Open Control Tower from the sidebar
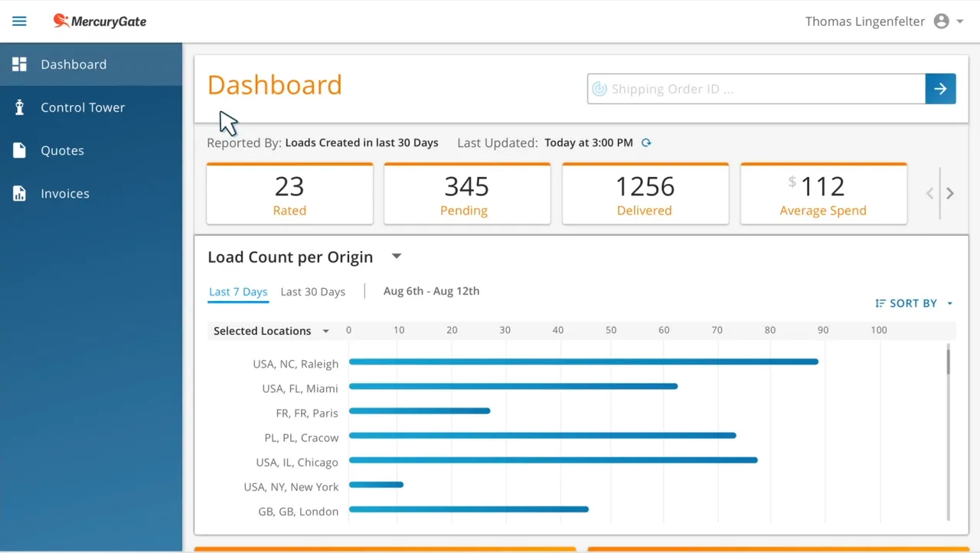The width and height of the screenshot is (980, 553). [x=91, y=107]
